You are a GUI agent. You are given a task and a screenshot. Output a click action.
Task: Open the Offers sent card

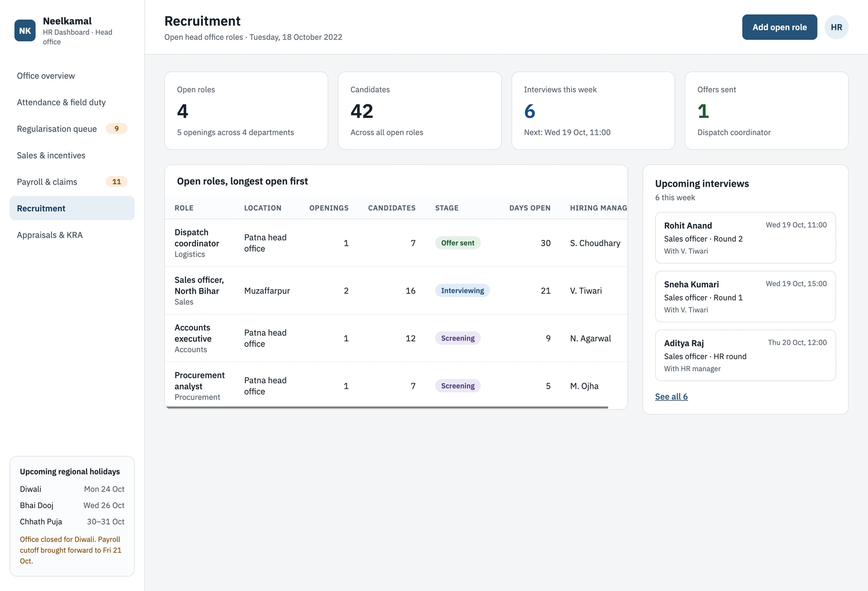[x=766, y=111]
